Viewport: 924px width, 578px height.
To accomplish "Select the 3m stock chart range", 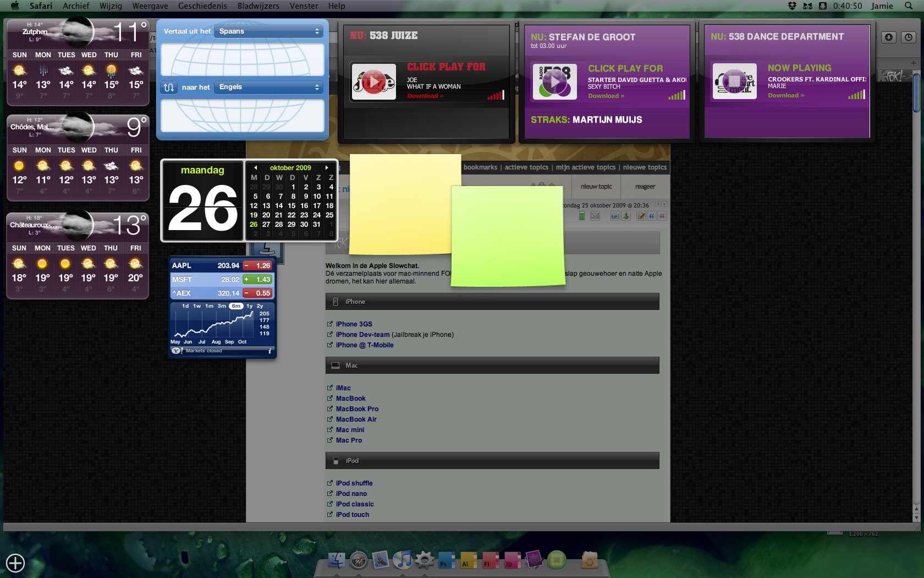I will click(222, 306).
